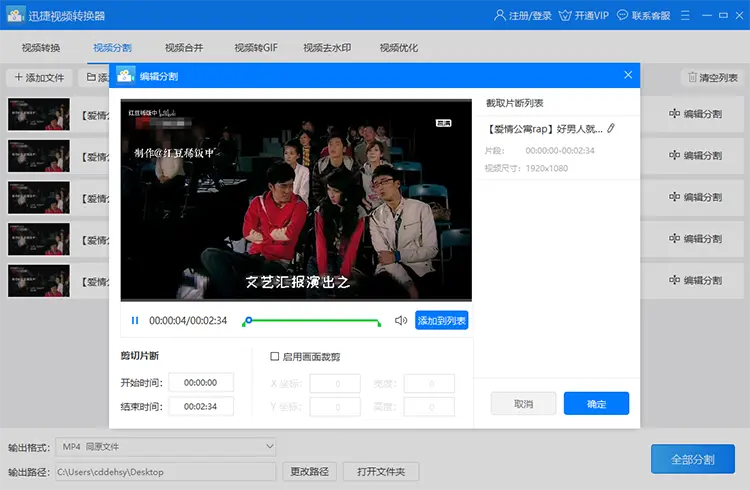Click the 片段 00:00:00-00:02:34 text
Viewport: 750px width, 490px height.
pyautogui.click(x=540, y=151)
